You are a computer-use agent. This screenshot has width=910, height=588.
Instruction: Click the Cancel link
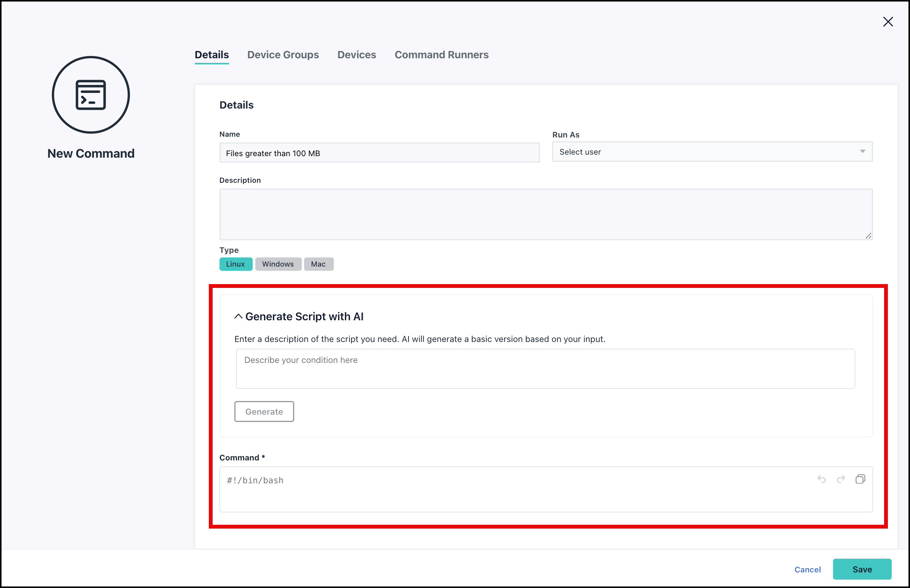[x=807, y=570]
